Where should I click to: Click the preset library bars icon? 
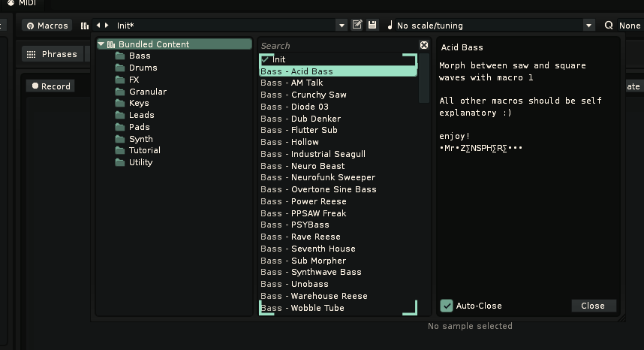[x=85, y=26]
